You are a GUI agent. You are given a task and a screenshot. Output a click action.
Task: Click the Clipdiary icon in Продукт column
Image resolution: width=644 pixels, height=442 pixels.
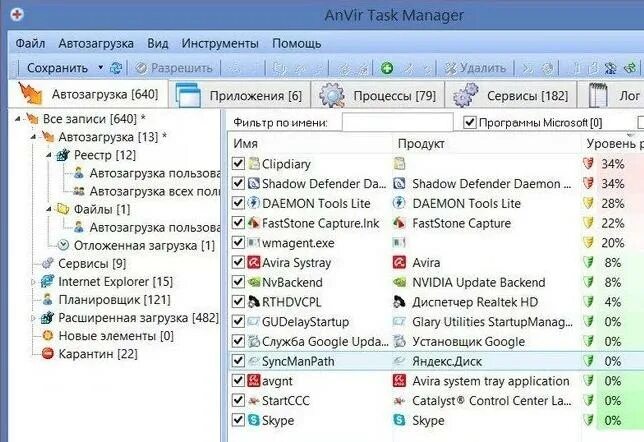pyautogui.click(x=399, y=164)
